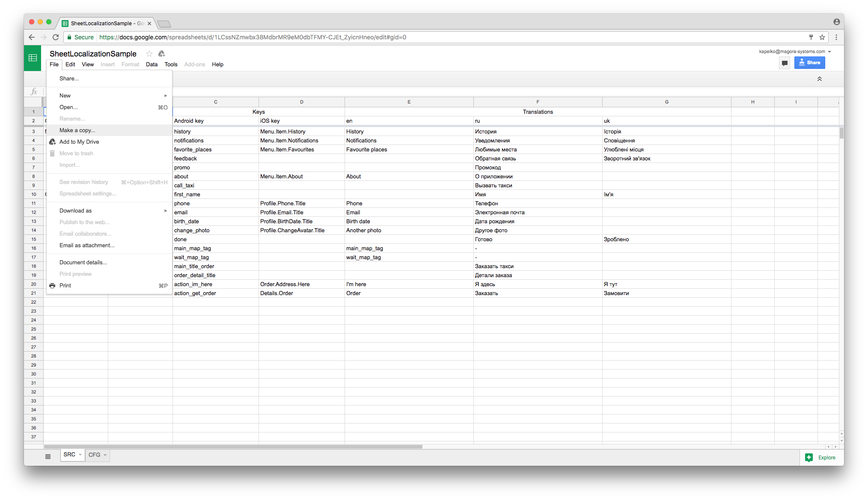
Task: Click the horizontal scrollbar thumb
Action: click(233, 447)
